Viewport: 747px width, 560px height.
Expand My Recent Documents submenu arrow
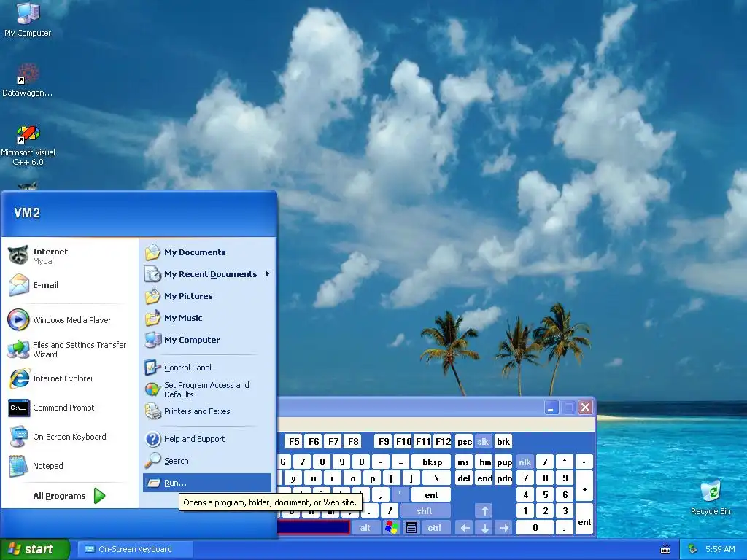pyautogui.click(x=268, y=274)
